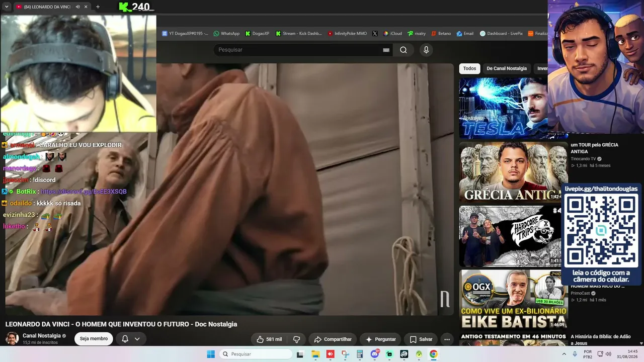Dislike the video

coord(297,339)
